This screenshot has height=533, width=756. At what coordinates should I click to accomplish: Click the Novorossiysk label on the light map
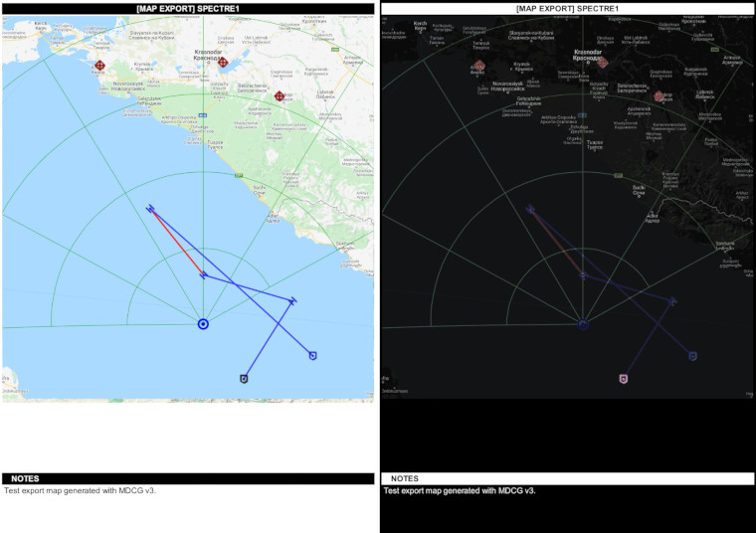point(128,86)
